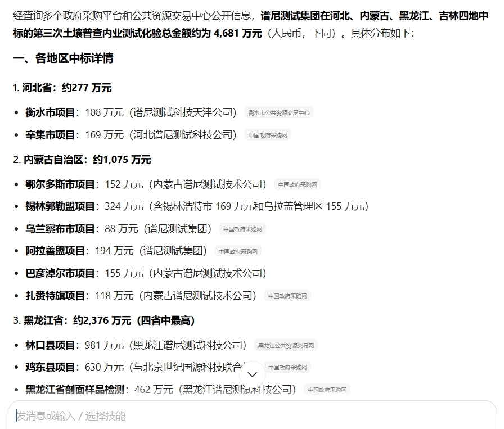Screen dimensions: 504x429
Task: Click the 108 万元 amount for 衡水市
Action: pyautogui.click(x=105, y=112)
